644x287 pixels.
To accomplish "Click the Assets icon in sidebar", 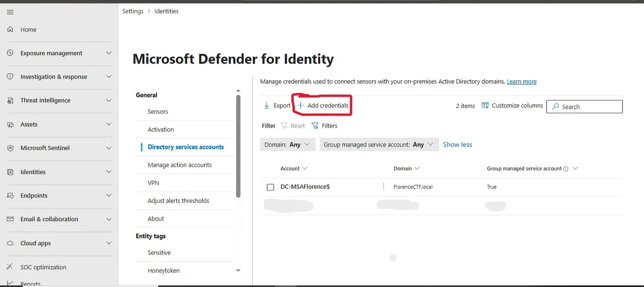I will click(x=10, y=124).
